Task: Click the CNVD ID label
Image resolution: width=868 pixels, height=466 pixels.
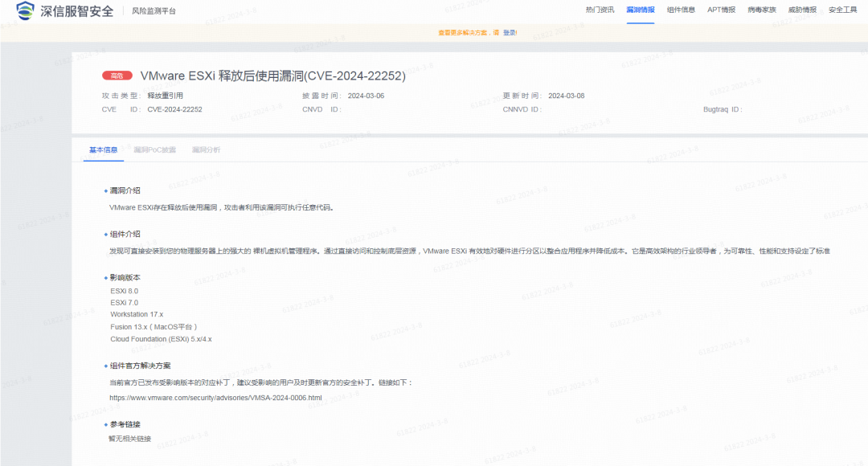Action: coord(321,109)
